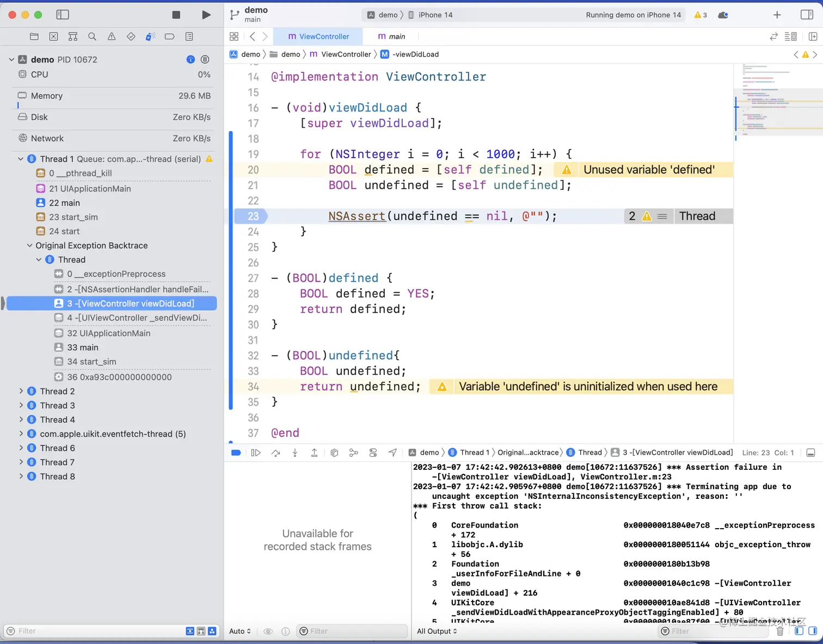Image resolution: width=823 pixels, height=644 pixels.
Task: Open the Auto variables scope dropdown
Action: 240,631
